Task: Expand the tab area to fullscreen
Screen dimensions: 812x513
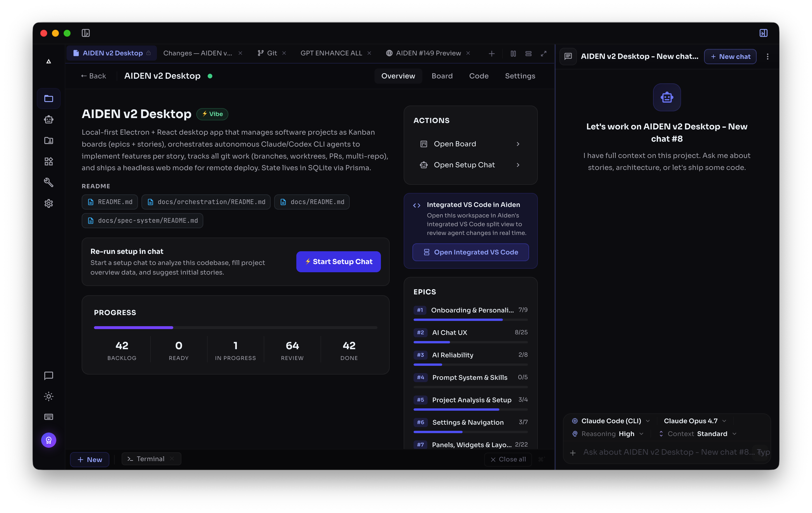Action: point(543,54)
